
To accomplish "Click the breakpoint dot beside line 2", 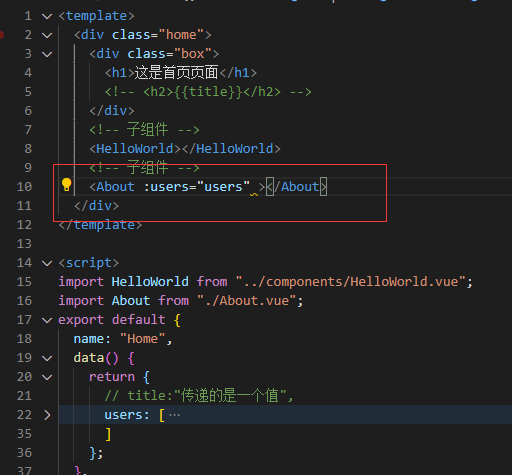I will click(x=2, y=35).
